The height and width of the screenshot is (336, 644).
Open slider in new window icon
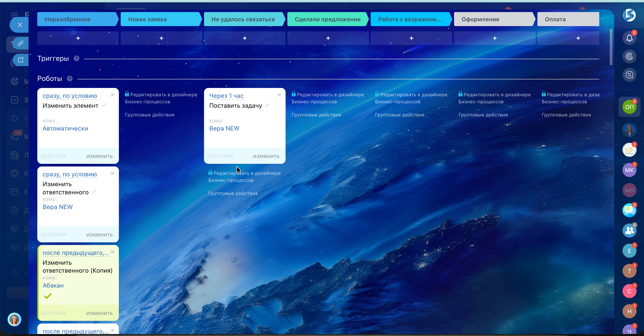[x=20, y=60]
